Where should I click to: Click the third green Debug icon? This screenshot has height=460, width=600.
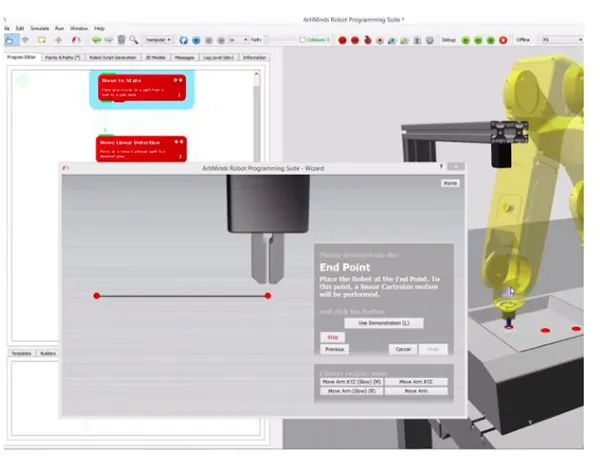tap(491, 40)
